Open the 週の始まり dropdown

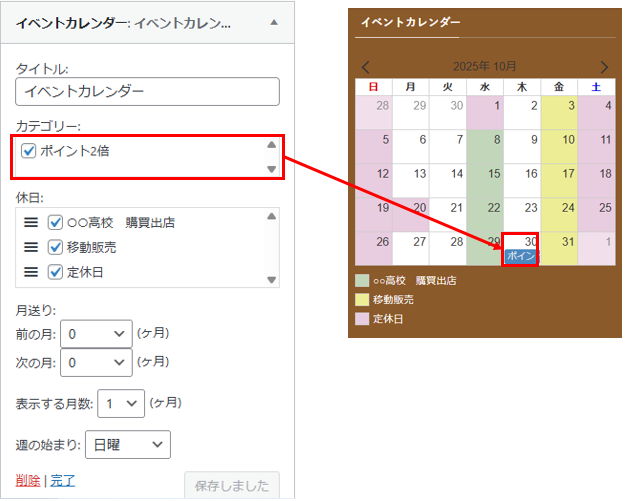pyautogui.click(x=126, y=444)
